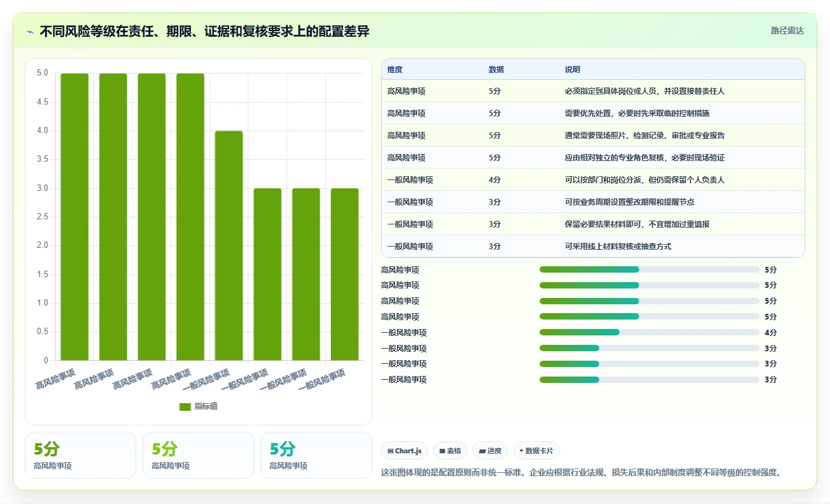Click the dark green 5分 card
This screenshot has height=504, width=830.
point(81,455)
